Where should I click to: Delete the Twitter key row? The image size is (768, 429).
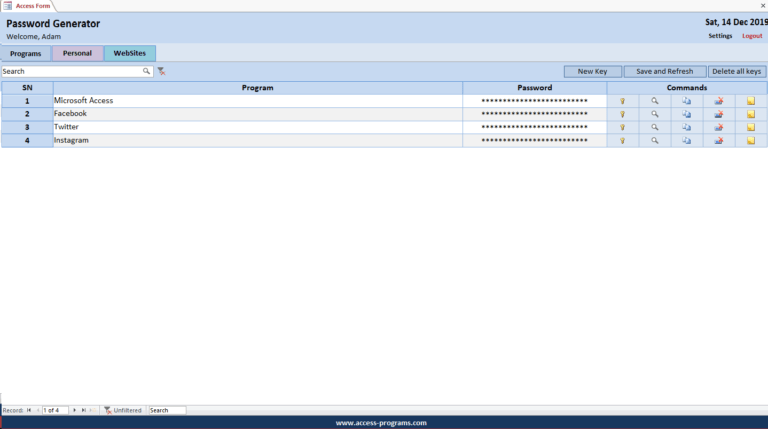(719, 127)
